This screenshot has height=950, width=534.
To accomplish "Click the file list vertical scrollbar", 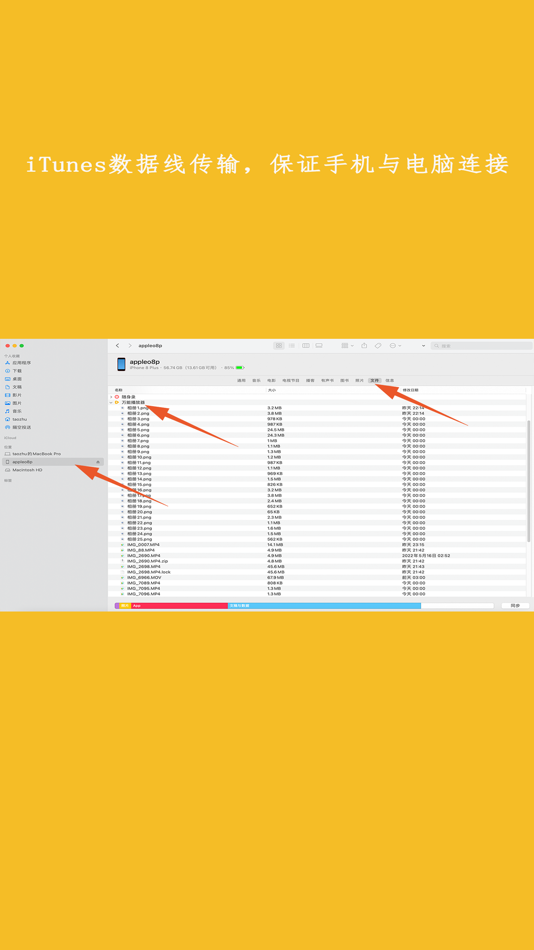I will pyautogui.click(x=529, y=482).
